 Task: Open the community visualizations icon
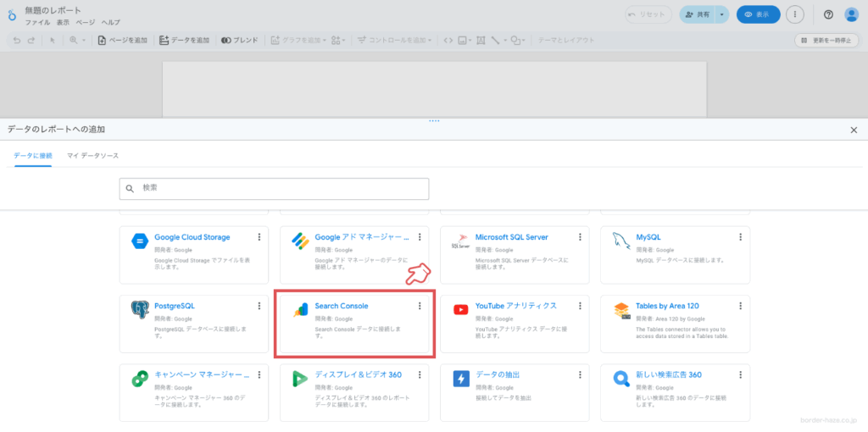(x=336, y=41)
